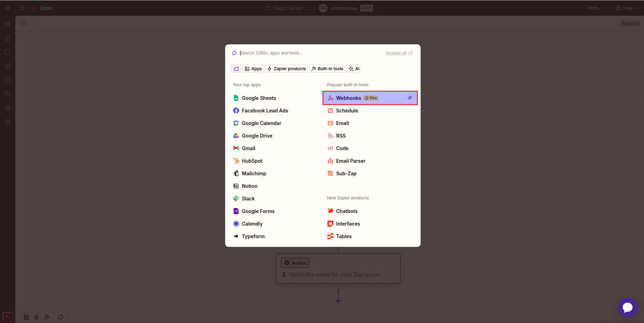Click the Zaps header label

click(46, 8)
